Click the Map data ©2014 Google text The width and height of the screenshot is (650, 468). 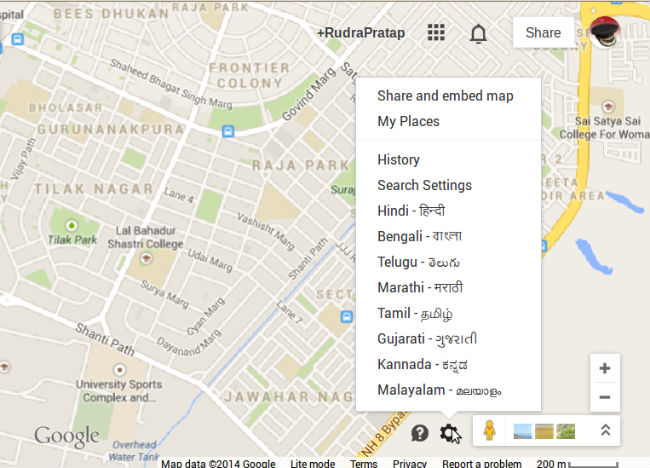point(218,463)
